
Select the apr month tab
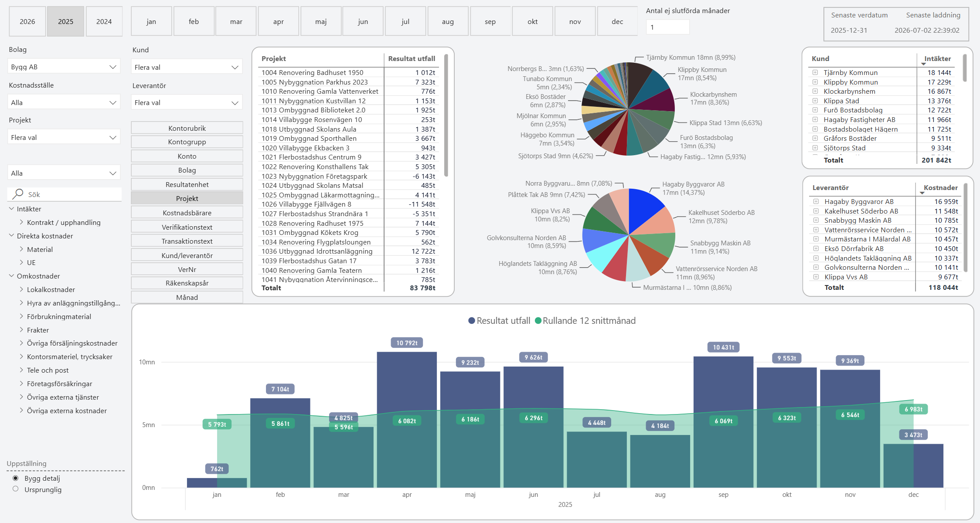(x=279, y=21)
